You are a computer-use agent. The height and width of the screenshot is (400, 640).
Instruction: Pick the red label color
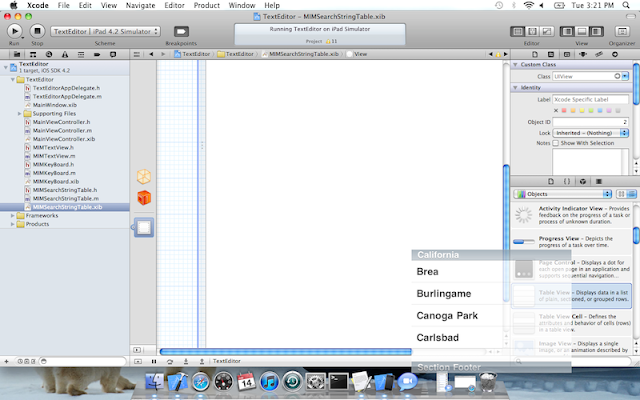click(x=564, y=111)
